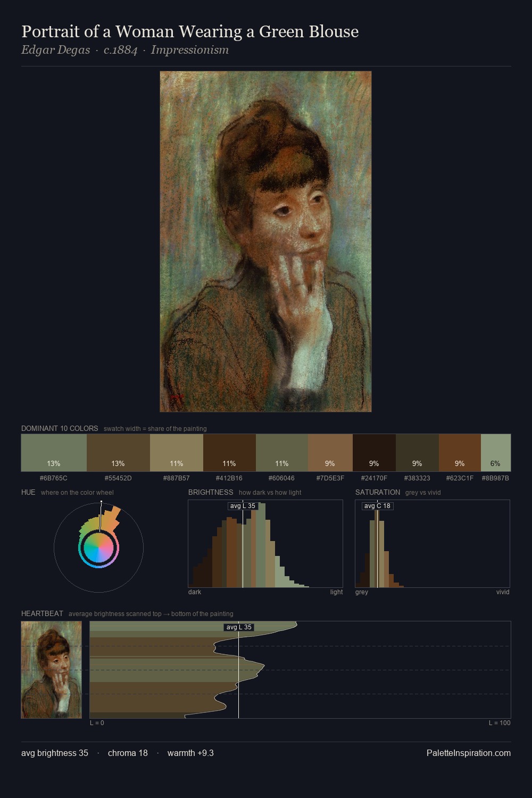Click the small painting thumbnail beside heartbeat
532x798 pixels.
coord(52,670)
